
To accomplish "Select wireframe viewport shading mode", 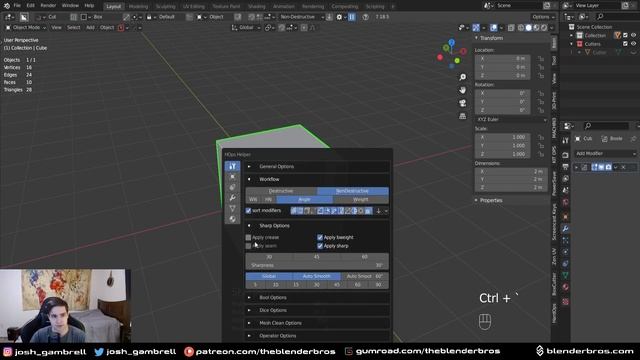I will point(521,28).
